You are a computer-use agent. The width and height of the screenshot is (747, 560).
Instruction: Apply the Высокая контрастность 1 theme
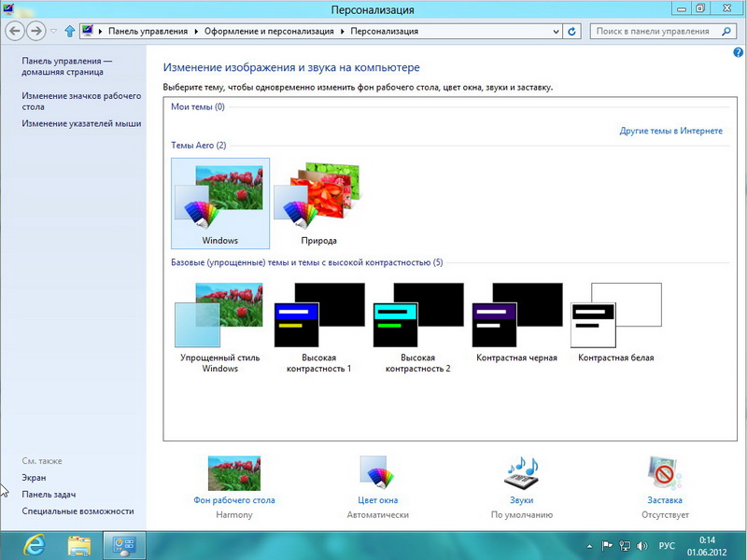click(x=318, y=328)
